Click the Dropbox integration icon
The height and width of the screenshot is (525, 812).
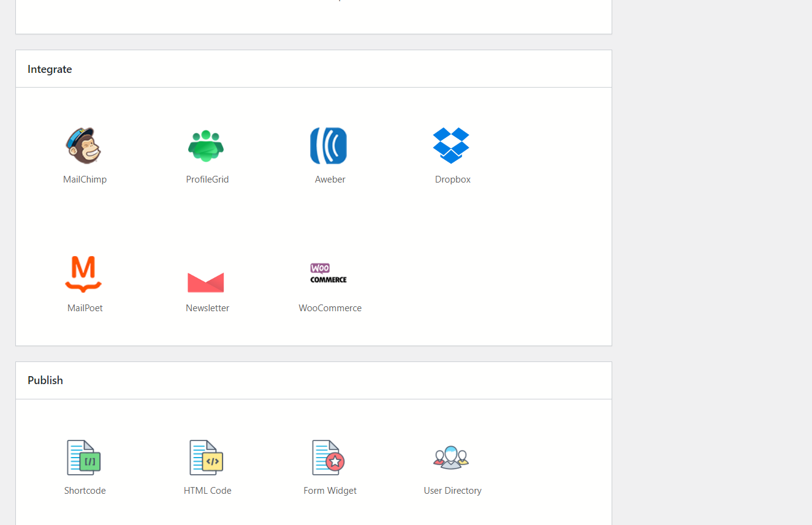point(452,146)
